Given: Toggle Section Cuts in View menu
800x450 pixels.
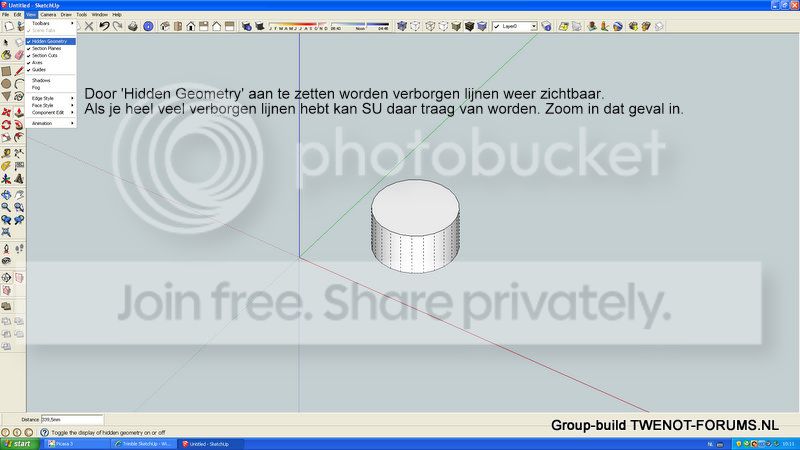Looking at the screenshot, I should [51, 56].
